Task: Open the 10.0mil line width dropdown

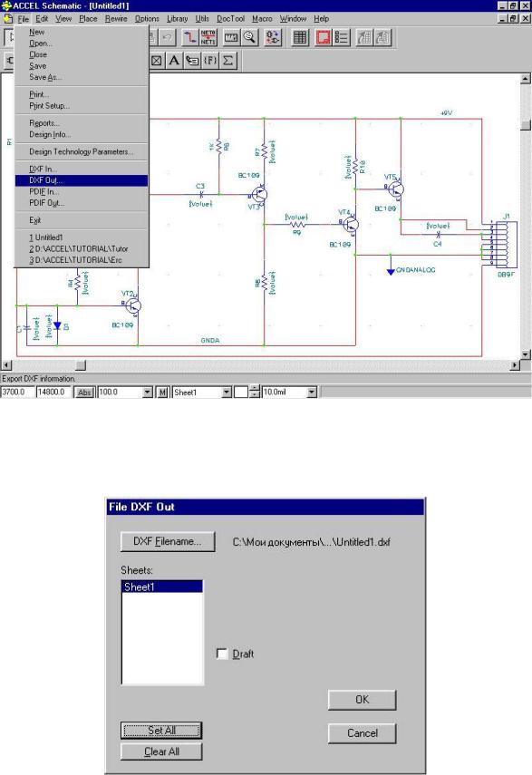Action: pyautogui.click(x=312, y=392)
